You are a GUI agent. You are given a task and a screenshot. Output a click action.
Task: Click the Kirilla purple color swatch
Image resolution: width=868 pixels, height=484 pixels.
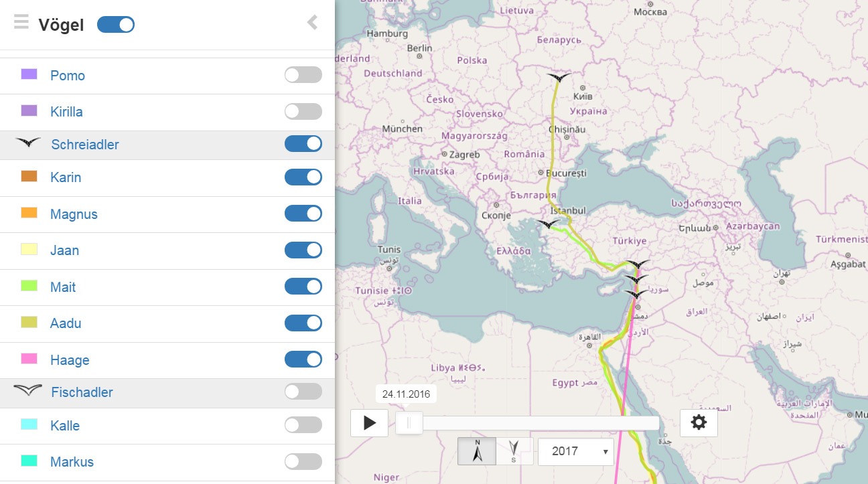[x=29, y=110]
